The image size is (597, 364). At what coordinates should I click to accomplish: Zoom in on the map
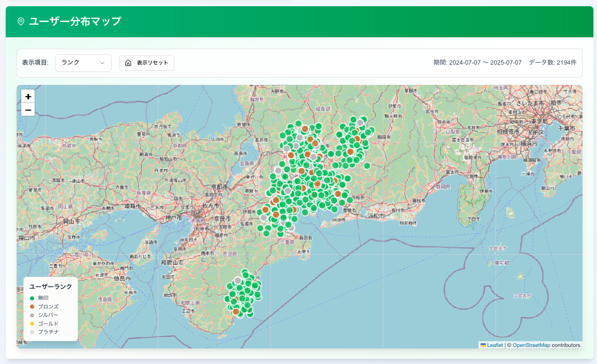tap(28, 97)
